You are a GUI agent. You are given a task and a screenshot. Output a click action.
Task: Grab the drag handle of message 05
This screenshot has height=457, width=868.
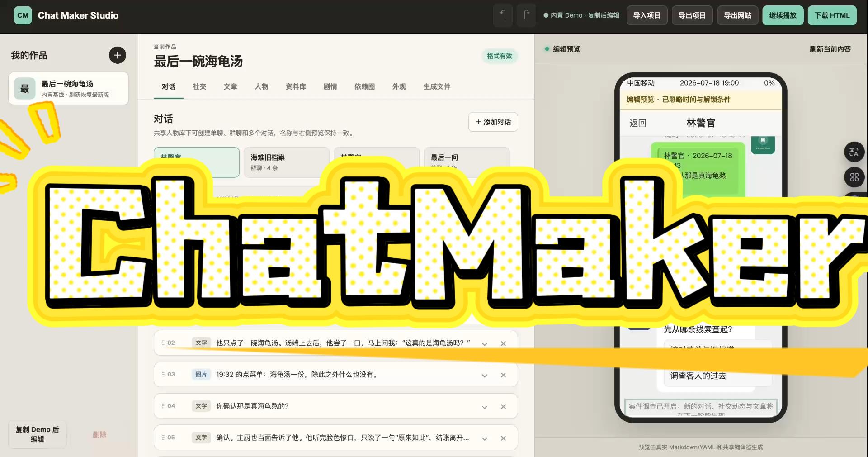163,438
